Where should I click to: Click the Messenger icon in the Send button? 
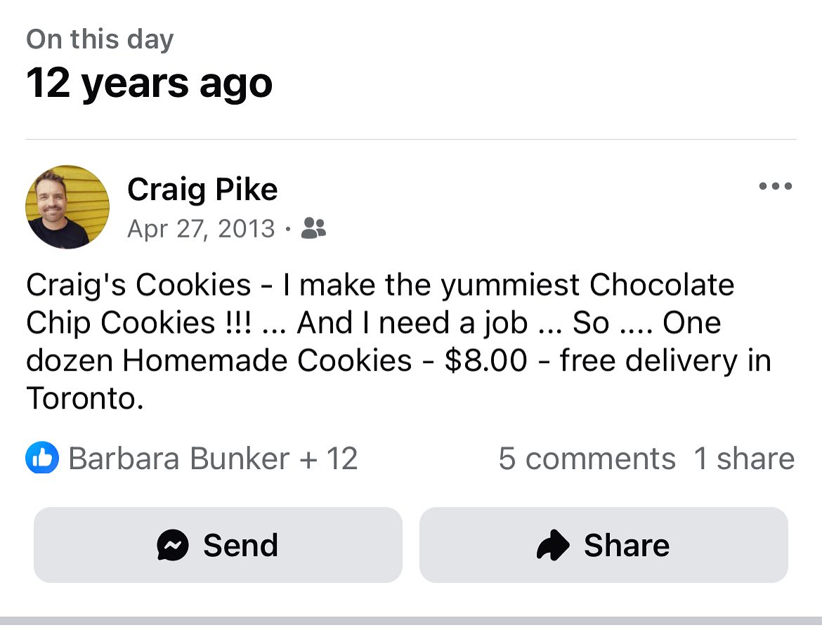(x=173, y=545)
